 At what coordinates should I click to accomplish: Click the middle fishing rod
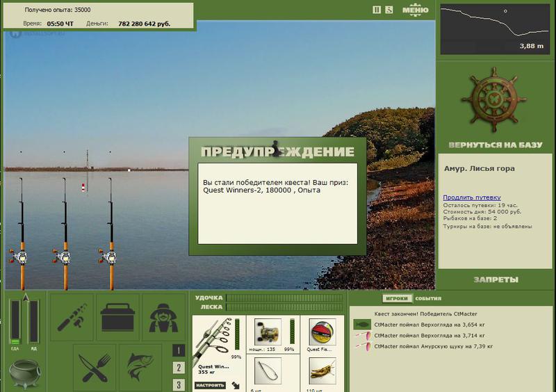click(x=65, y=234)
